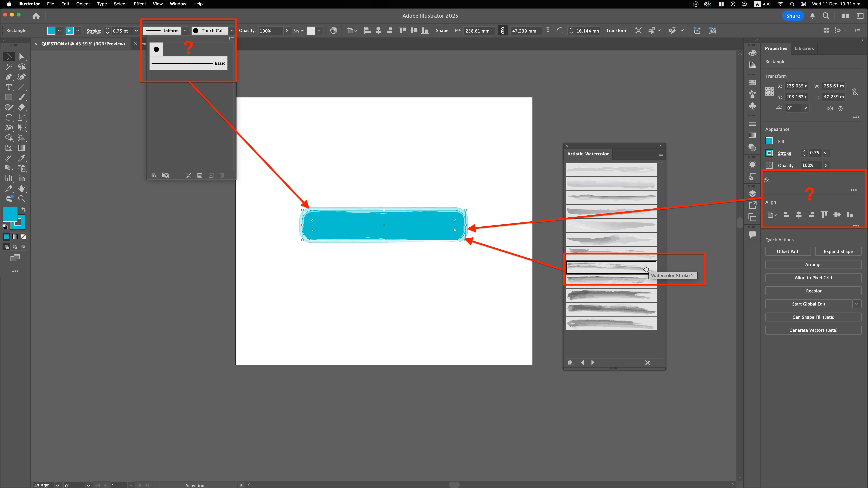Select the Type tool in toolbar

9,87
